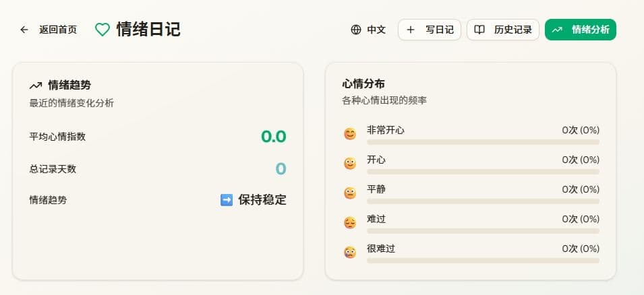
Task: Open the 中文 language selector
Action: point(369,30)
